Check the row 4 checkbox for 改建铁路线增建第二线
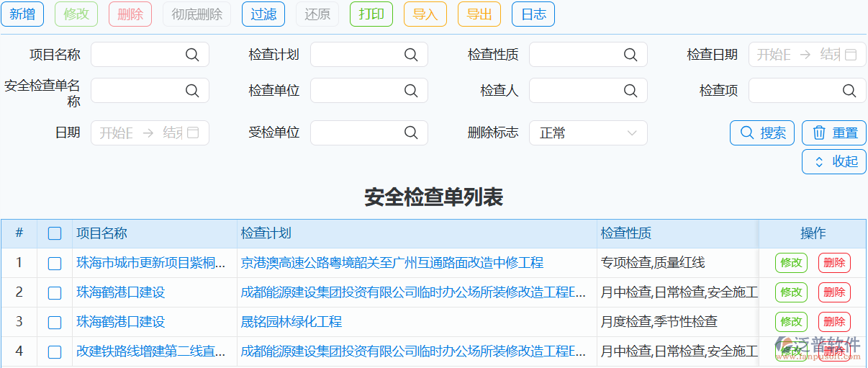The height and width of the screenshot is (368, 868). (x=55, y=352)
